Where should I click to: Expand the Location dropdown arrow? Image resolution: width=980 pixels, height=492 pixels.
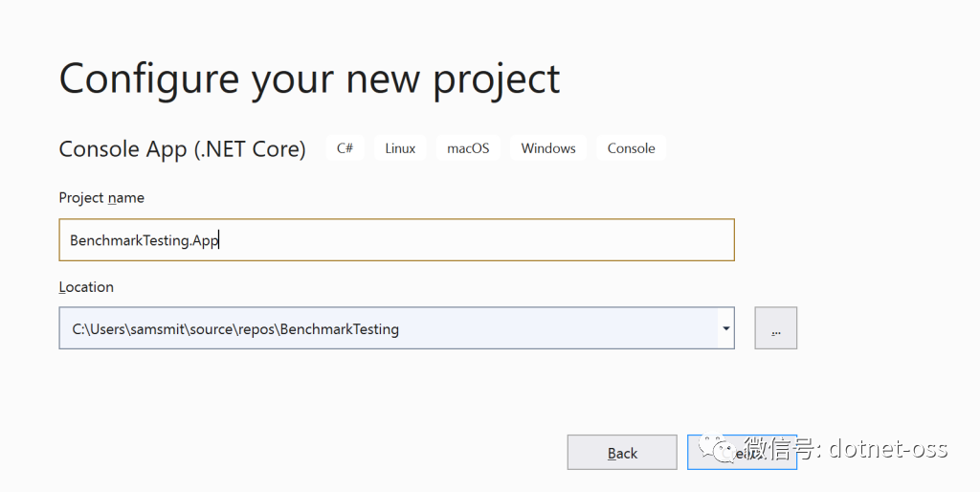pos(725,327)
